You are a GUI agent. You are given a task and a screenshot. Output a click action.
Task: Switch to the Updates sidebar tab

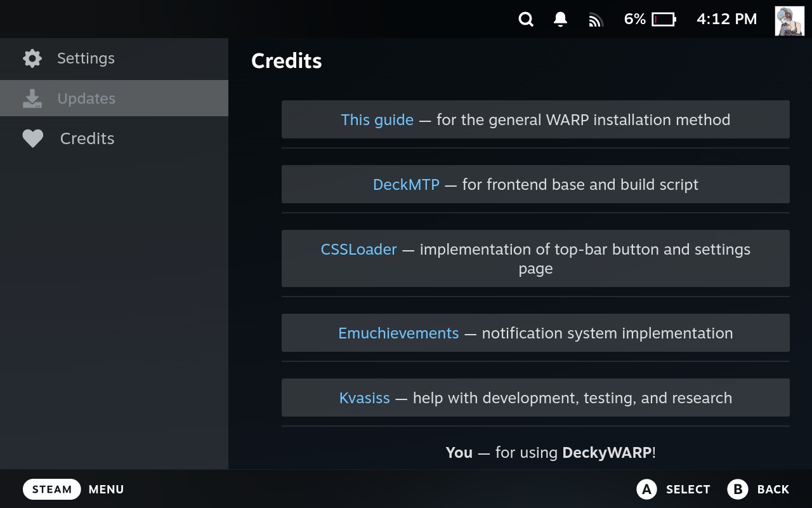click(114, 98)
